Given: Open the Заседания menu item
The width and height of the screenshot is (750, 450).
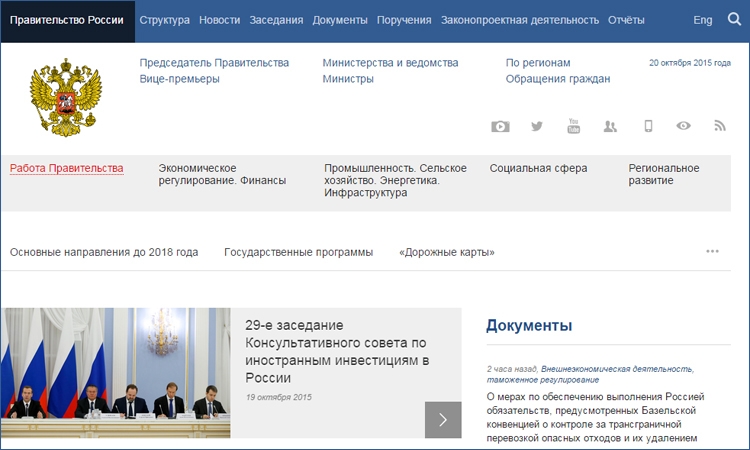Looking at the screenshot, I should pos(276,20).
